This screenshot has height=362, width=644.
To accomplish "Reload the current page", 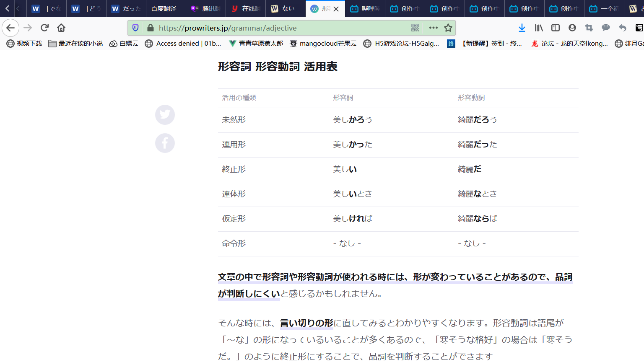I will (44, 28).
